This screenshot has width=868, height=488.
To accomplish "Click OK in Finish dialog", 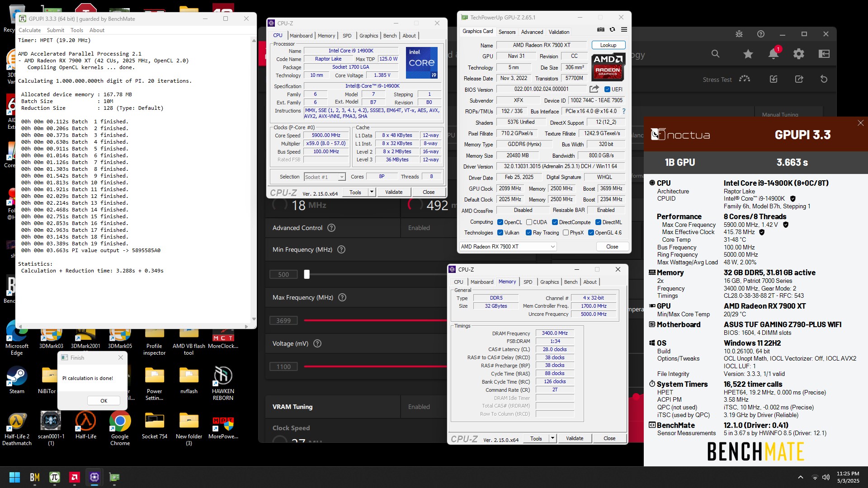I will (104, 401).
